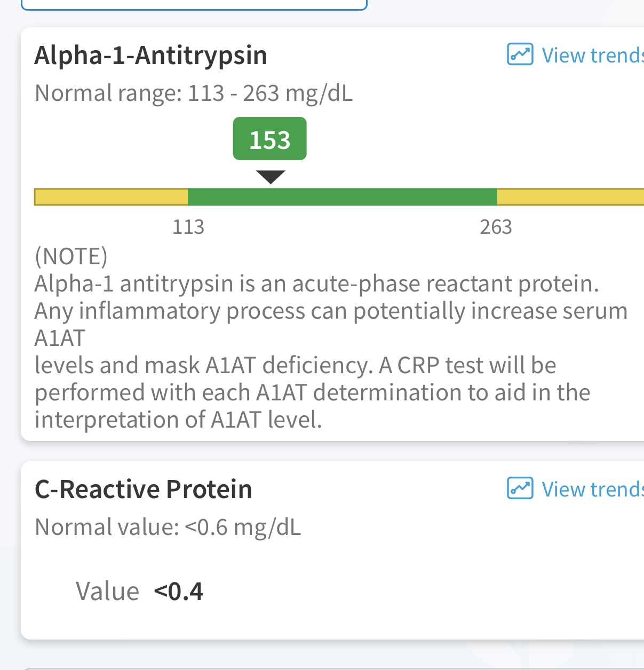Click the note sentence about acute-phase reactant protein

[x=316, y=283]
